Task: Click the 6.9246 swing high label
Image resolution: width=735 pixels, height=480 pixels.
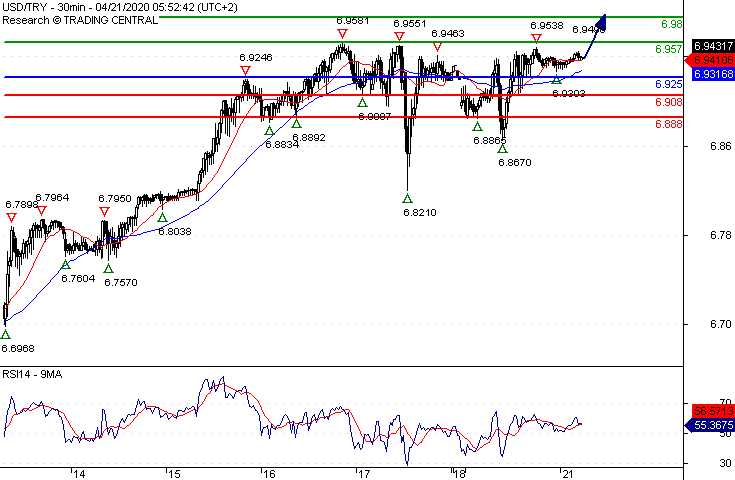Action: 255,58
